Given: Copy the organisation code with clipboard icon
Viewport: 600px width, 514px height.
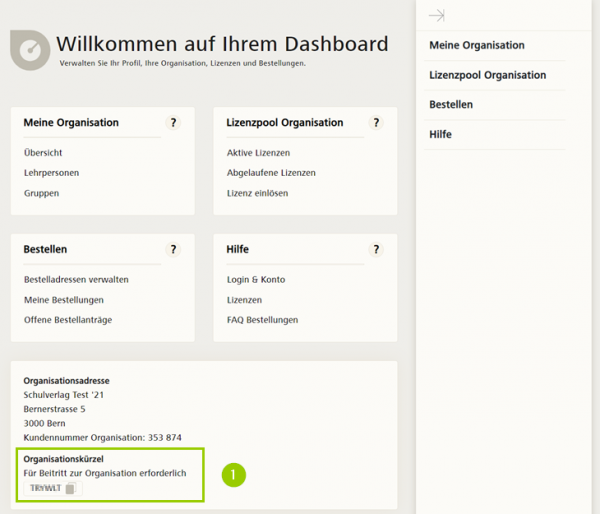Looking at the screenshot, I should coord(70,488).
